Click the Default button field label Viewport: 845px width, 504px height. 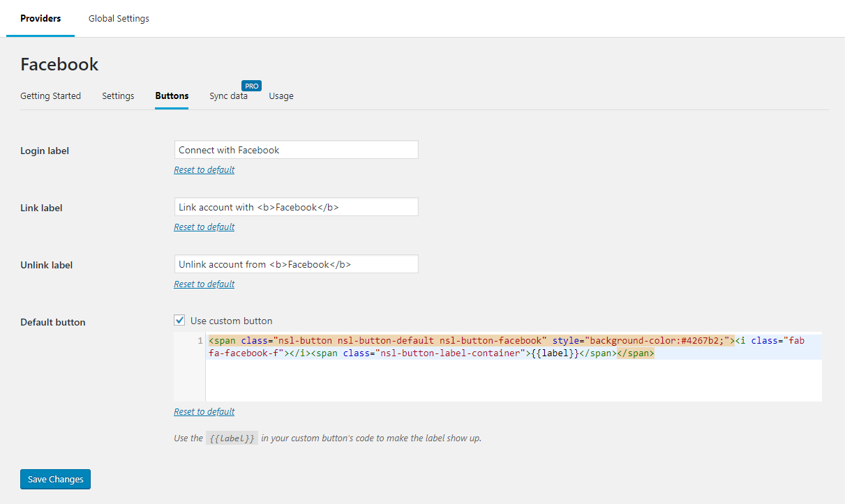pyautogui.click(x=53, y=322)
